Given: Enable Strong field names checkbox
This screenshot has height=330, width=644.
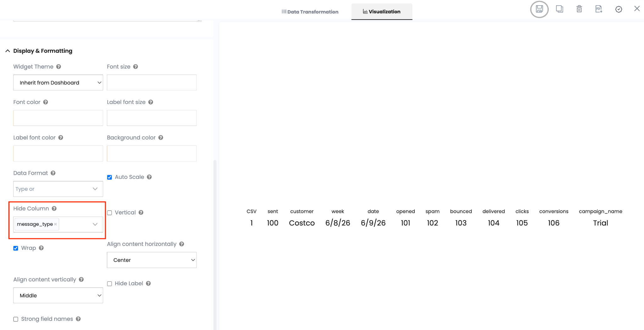Looking at the screenshot, I should click(x=16, y=319).
